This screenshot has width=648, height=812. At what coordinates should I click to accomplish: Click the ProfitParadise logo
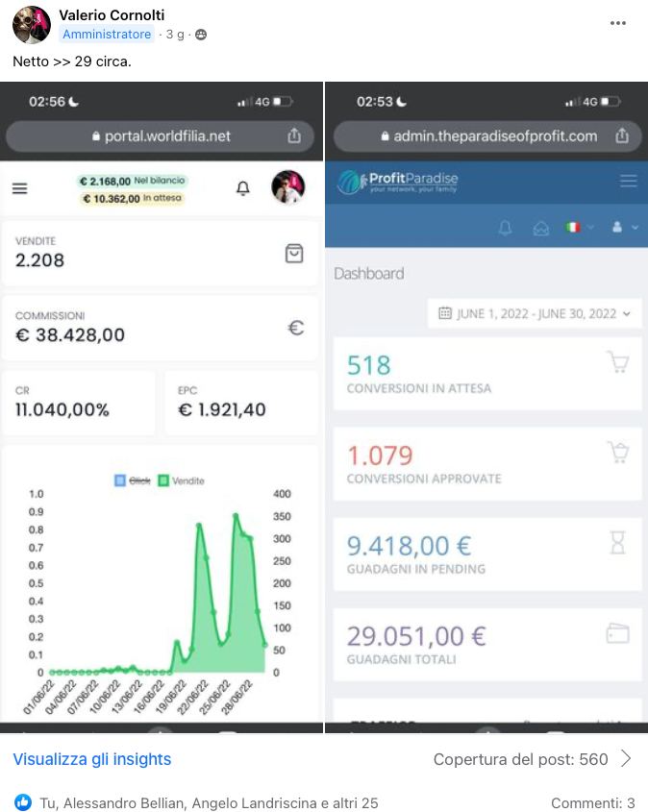coord(398,182)
